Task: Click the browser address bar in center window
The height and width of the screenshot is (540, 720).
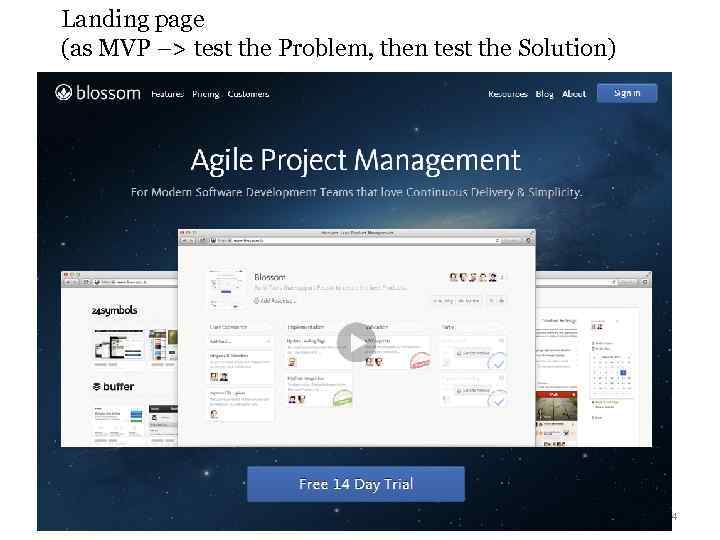Action: coord(352,240)
